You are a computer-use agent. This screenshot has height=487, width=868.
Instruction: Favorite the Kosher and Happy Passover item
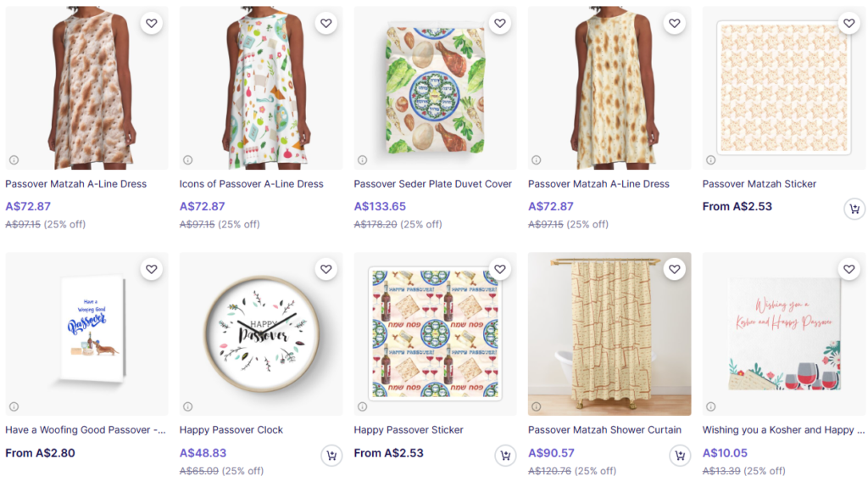(x=849, y=270)
